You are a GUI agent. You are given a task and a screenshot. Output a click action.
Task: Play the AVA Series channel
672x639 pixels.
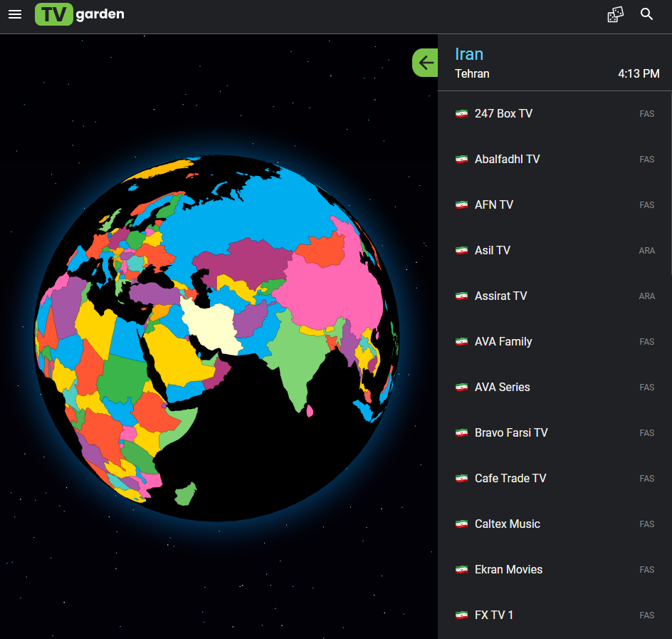554,388
